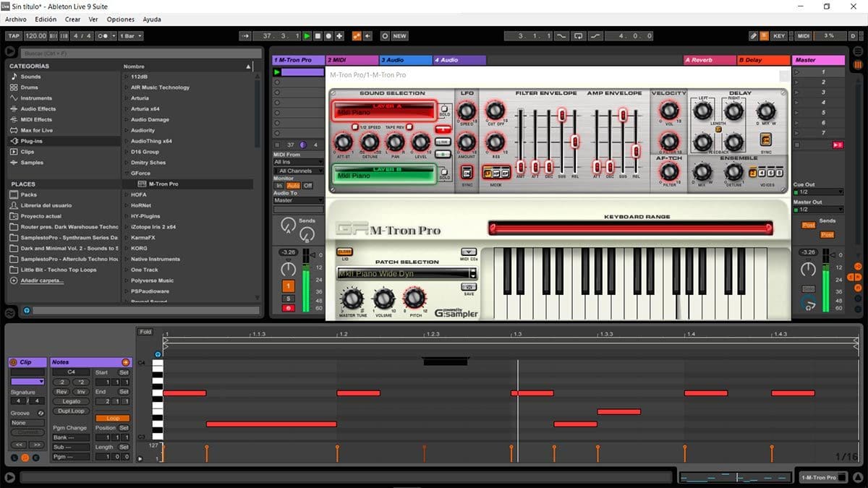Click the TAP tempo button
868x488 pixels.
13,35
